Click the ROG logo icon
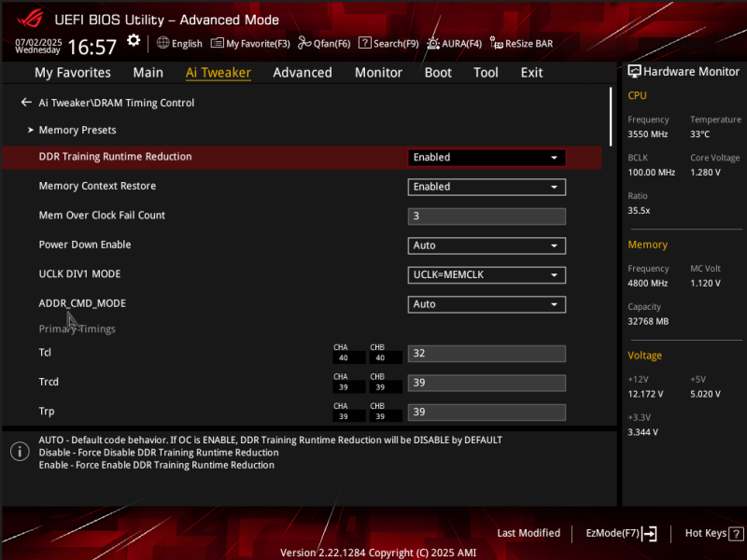The height and width of the screenshot is (560, 747). [30, 20]
